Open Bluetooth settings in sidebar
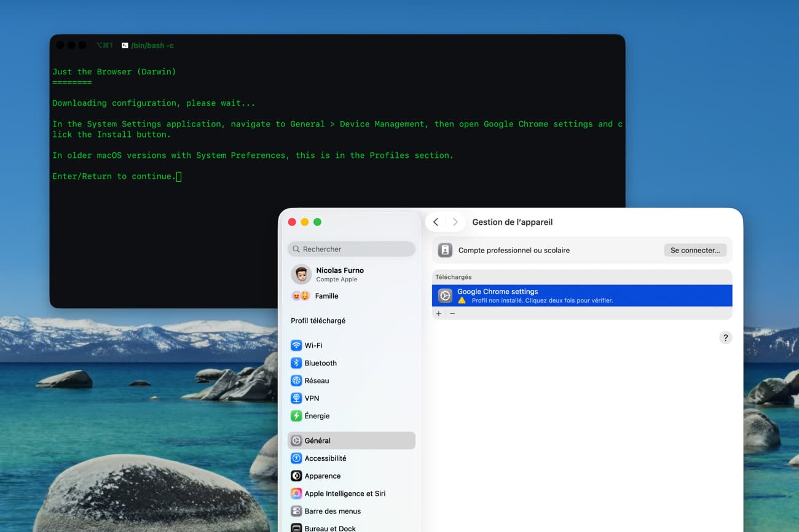The height and width of the screenshot is (532, 799). [320, 363]
